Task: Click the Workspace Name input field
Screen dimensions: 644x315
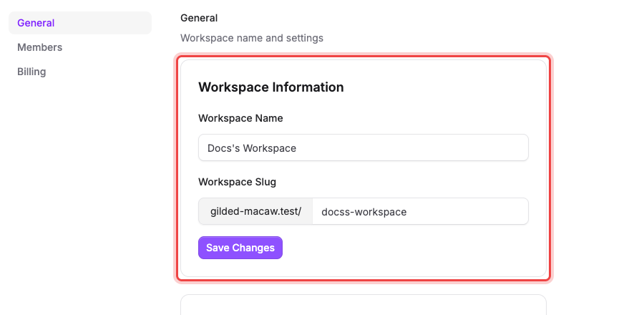Action: (363, 147)
